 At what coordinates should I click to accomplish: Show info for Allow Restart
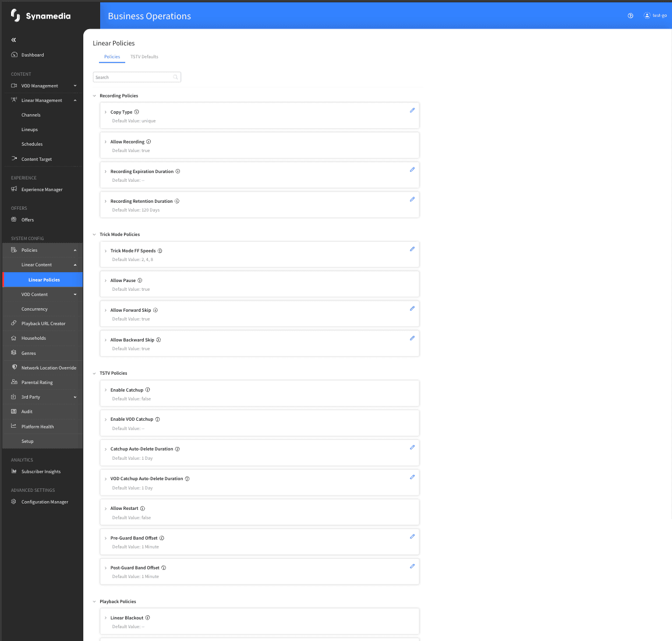(x=143, y=509)
